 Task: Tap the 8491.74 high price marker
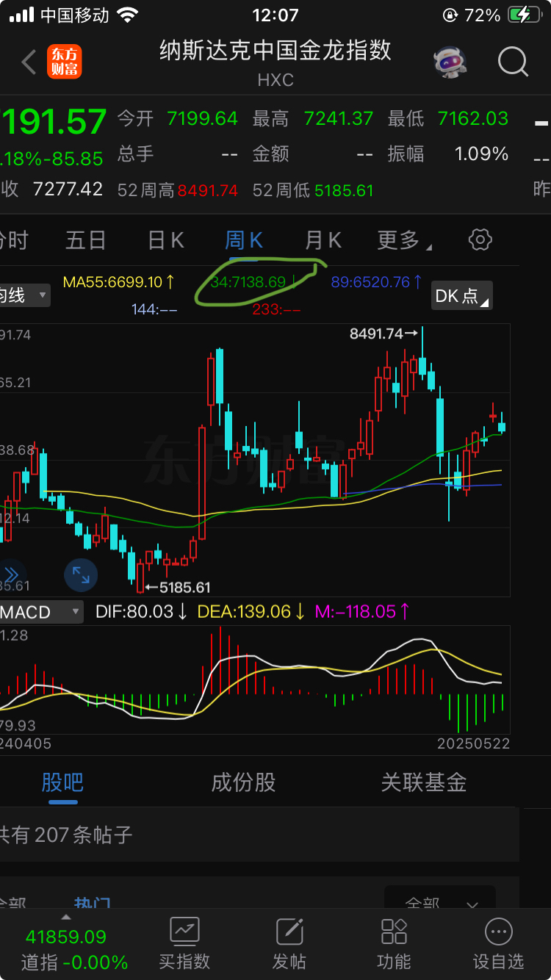[383, 334]
